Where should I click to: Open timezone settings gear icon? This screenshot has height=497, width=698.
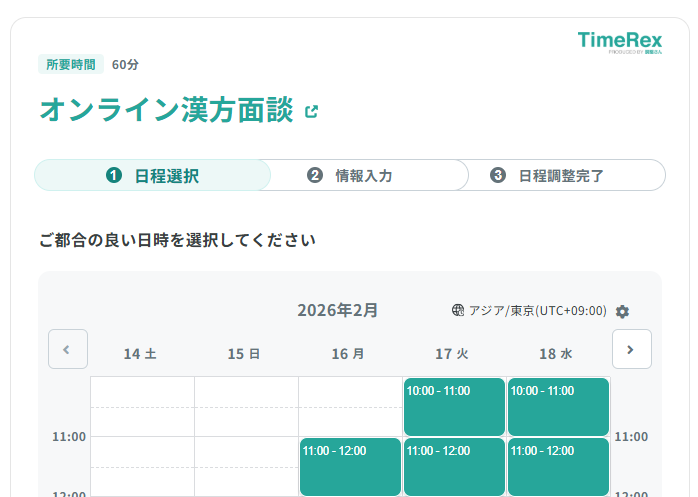tap(622, 311)
